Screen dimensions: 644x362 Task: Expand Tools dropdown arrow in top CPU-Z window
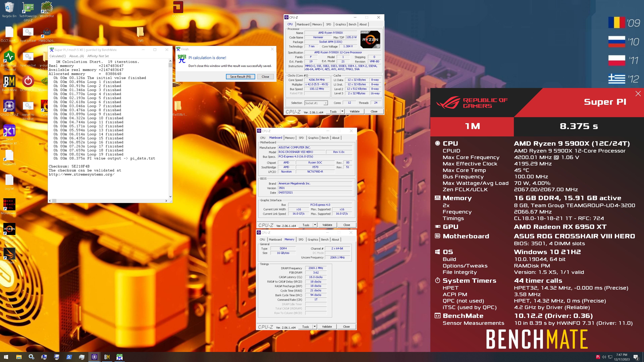click(x=342, y=111)
